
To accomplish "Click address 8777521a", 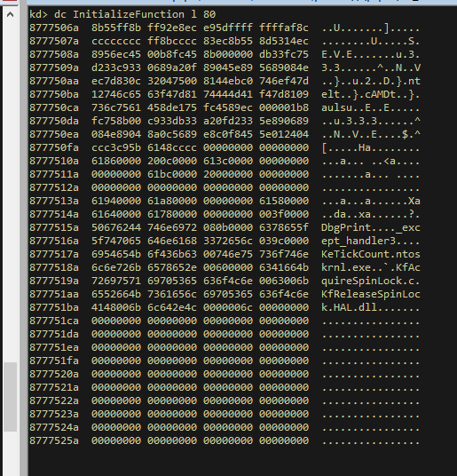I will tap(54, 388).
